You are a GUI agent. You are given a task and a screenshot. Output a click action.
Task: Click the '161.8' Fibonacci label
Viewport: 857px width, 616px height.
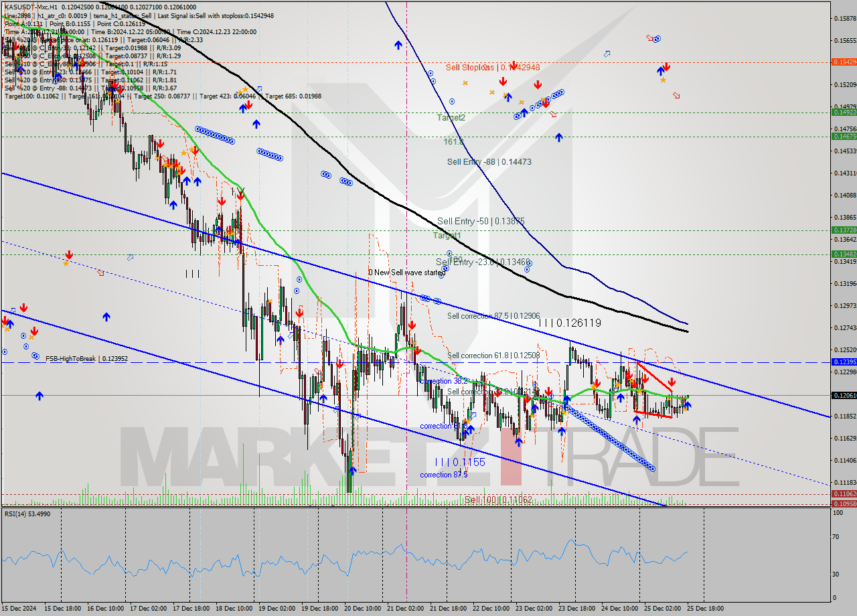[453, 142]
